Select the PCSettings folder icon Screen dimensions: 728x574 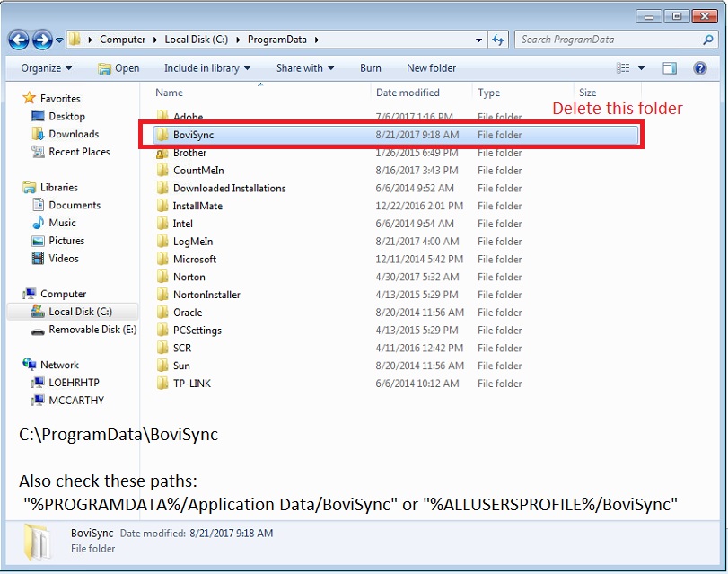162,330
